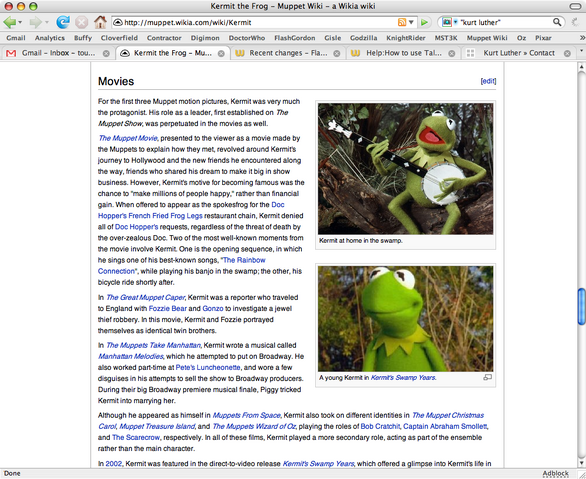Go forward with the grey forward arrow
This screenshot has height=479, width=586.
36,22
